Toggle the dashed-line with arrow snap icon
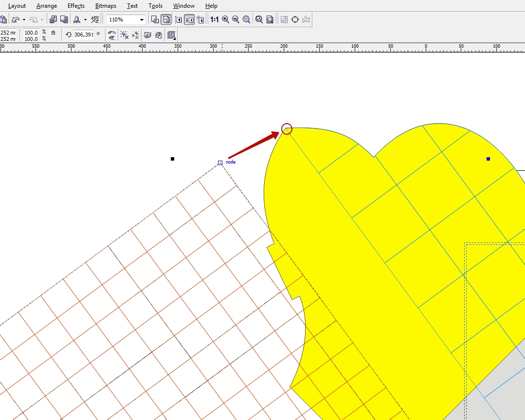This screenshot has width=525, height=420. (179, 20)
